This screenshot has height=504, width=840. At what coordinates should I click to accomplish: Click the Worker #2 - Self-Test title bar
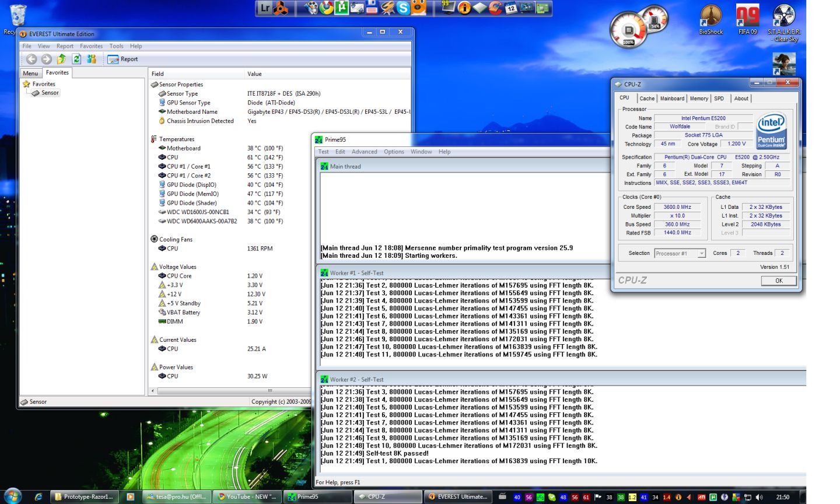tap(561, 379)
